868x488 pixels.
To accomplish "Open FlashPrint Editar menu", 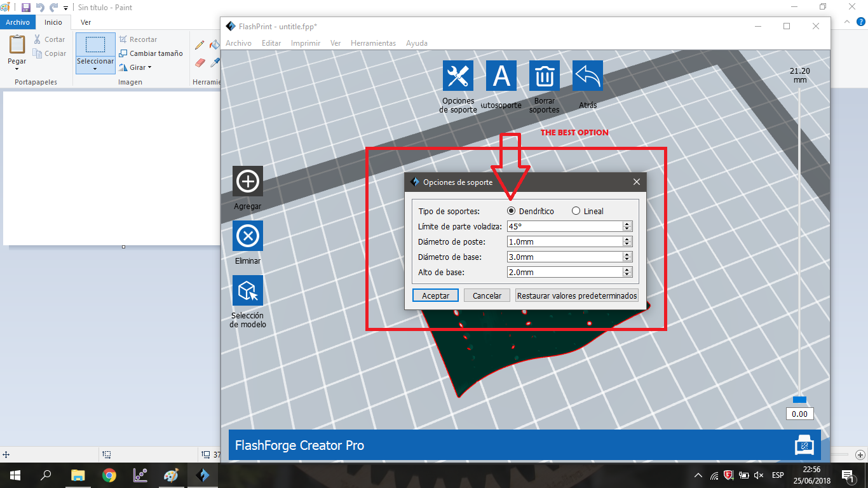I will coord(271,43).
